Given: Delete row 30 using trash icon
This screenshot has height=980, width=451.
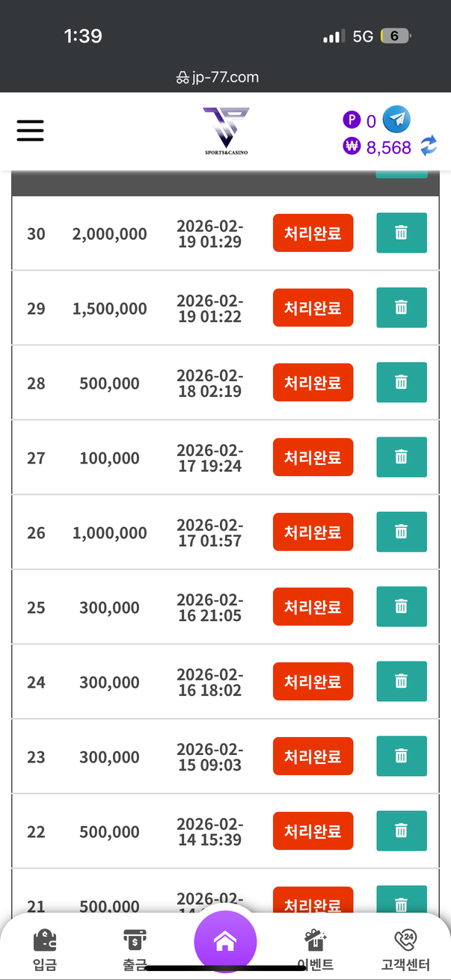Looking at the screenshot, I should [401, 232].
